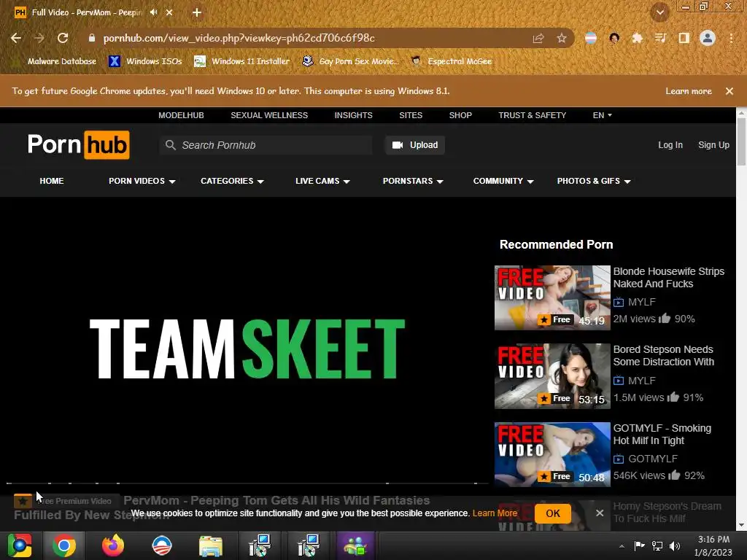Screen dimensions: 747x560
Task: Open the network tray icon
Action: [x=657, y=545]
